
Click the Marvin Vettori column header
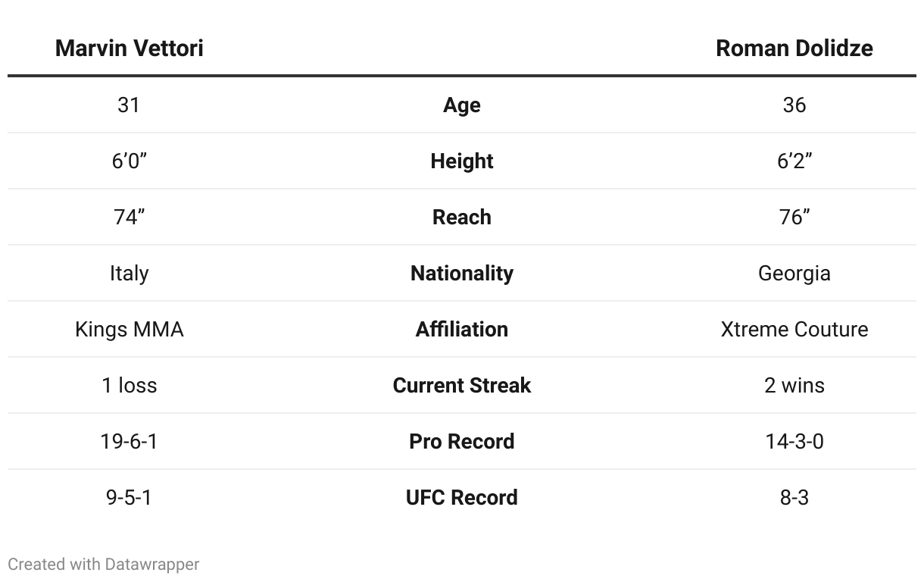click(129, 48)
